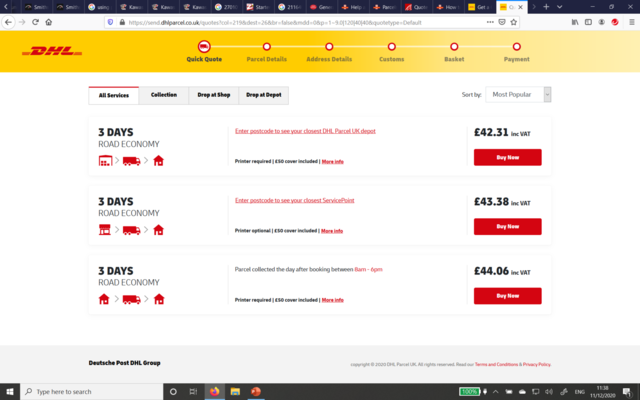Switch to the Collection tab
Viewport: 640px width, 400px height.
[164, 95]
